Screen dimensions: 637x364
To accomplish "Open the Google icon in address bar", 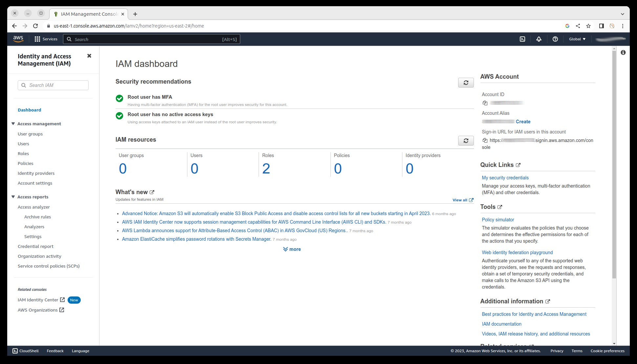I will (x=567, y=26).
